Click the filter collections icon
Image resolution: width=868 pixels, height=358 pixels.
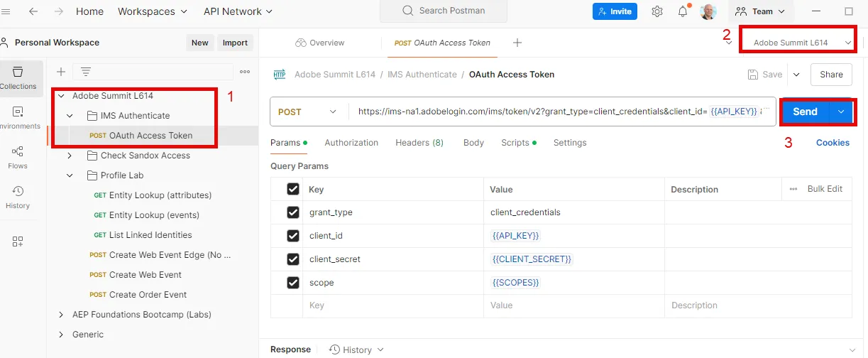[86, 72]
